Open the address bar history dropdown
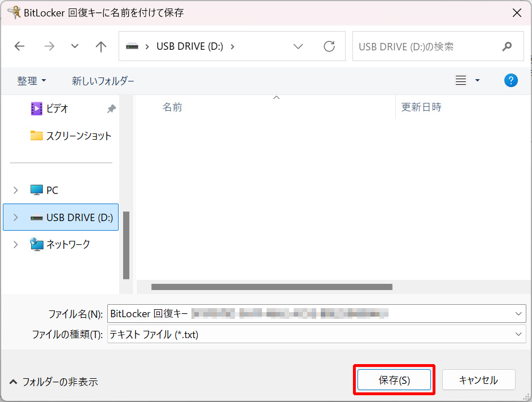532x402 pixels. [298, 46]
